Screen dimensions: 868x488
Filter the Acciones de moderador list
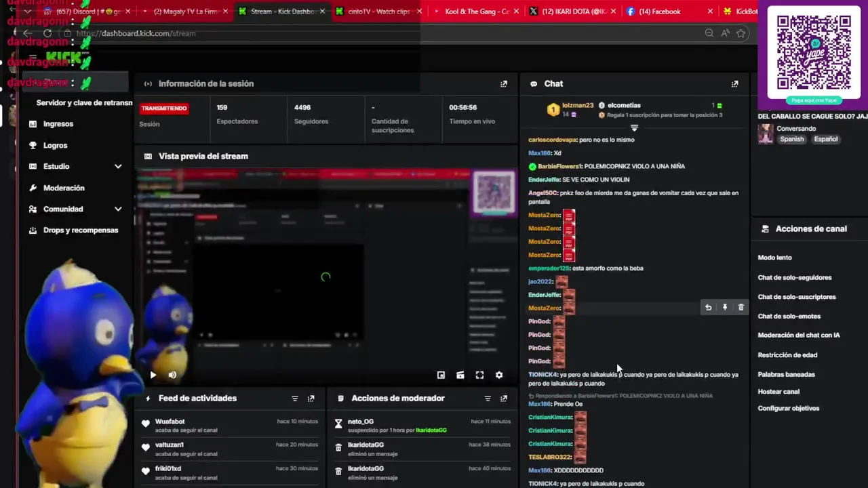pos(488,399)
